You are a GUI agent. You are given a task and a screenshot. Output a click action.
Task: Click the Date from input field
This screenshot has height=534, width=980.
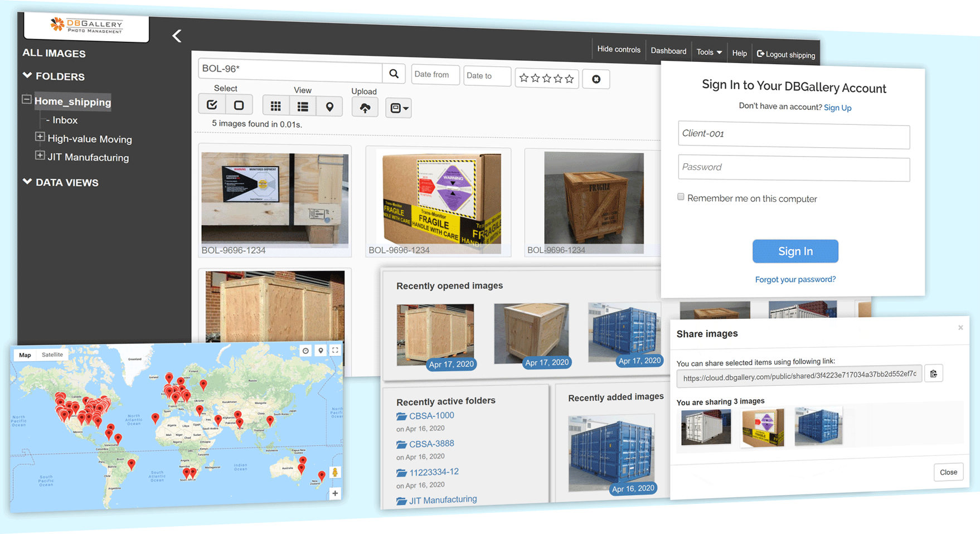point(435,75)
